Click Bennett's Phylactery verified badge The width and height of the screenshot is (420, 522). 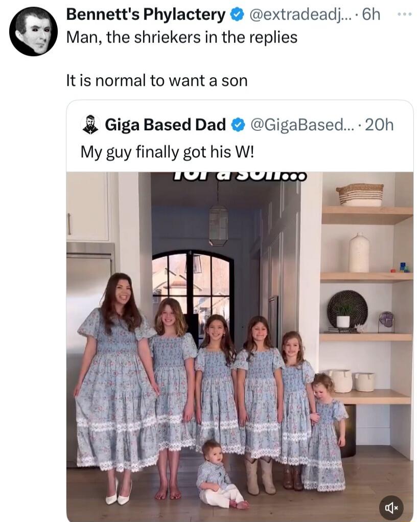(x=237, y=15)
